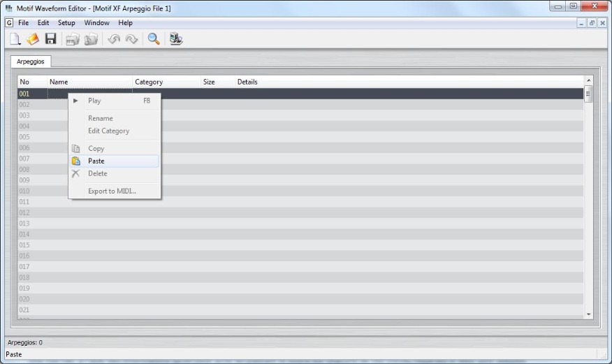Screen dimensions: 612x364
Task: Choose Play from the context menu
Action: (115, 101)
